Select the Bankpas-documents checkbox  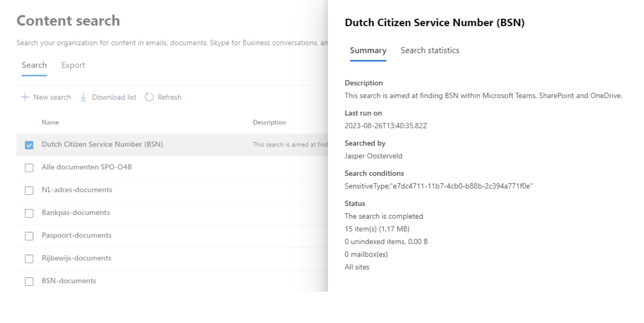click(x=29, y=213)
